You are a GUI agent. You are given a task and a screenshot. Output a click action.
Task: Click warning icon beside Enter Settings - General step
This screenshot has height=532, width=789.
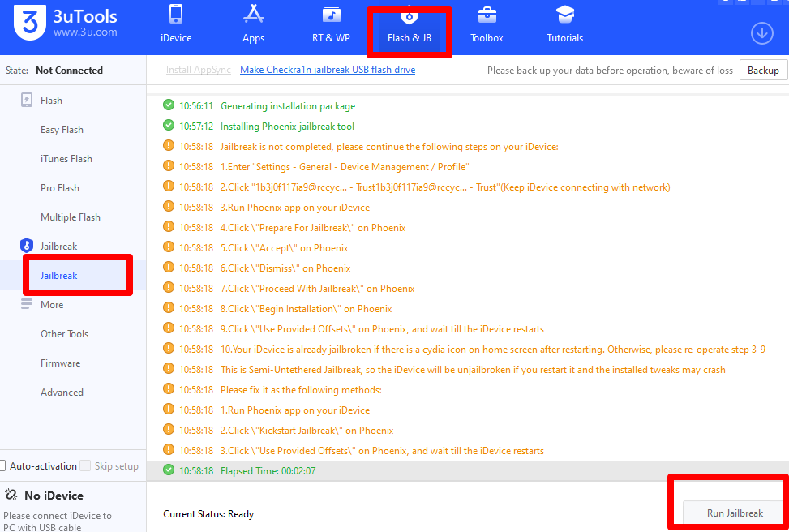point(169,166)
